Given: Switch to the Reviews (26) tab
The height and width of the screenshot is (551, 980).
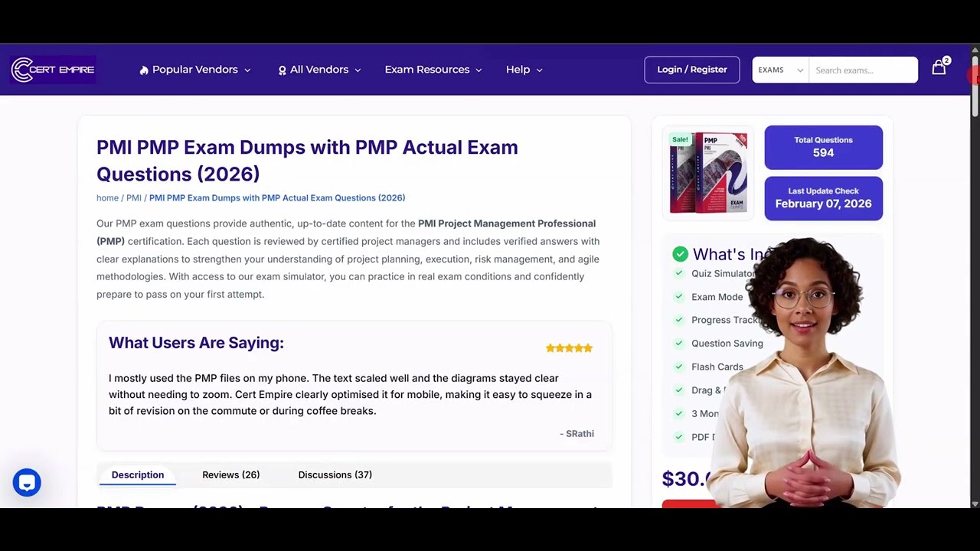Looking at the screenshot, I should coord(231,474).
